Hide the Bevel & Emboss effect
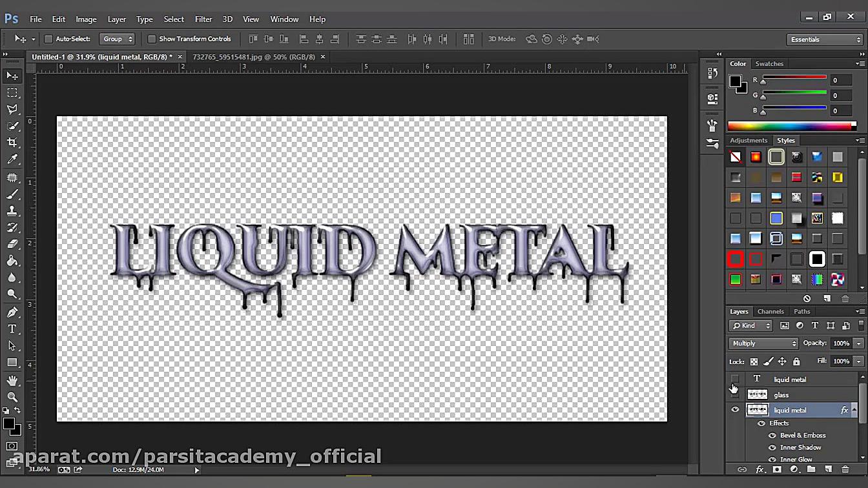This screenshot has height=488, width=868. (772, 436)
